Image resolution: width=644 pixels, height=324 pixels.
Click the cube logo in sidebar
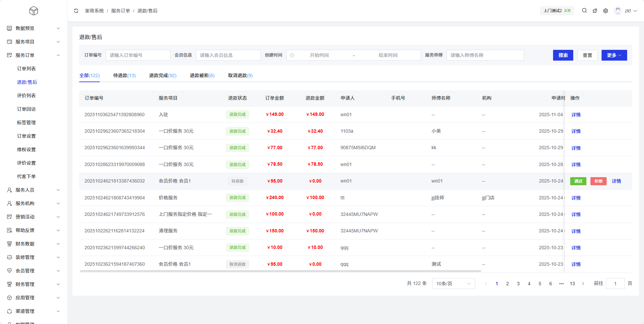(x=34, y=11)
